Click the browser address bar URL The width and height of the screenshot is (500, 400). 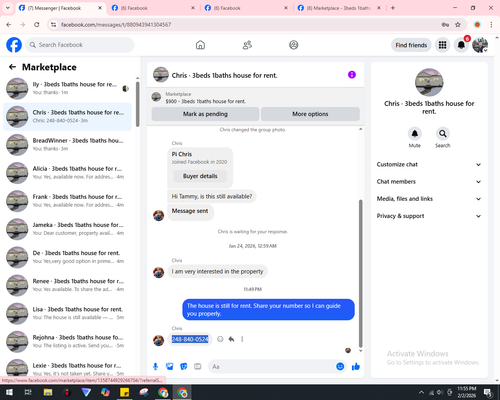(x=116, y=25)
